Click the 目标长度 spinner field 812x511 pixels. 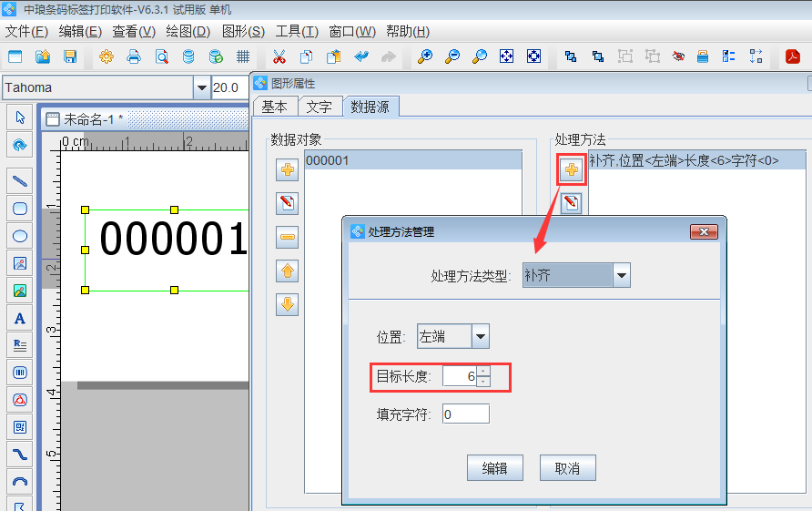coord(460,376)
